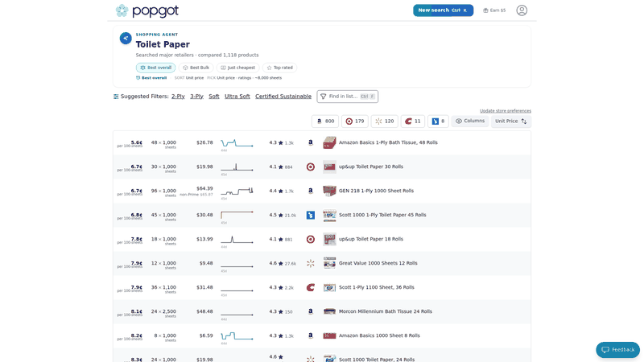Screen dimensions: 644x362
Task: Toggle the store filter with 8 results
Action: (x=438, y=121)
